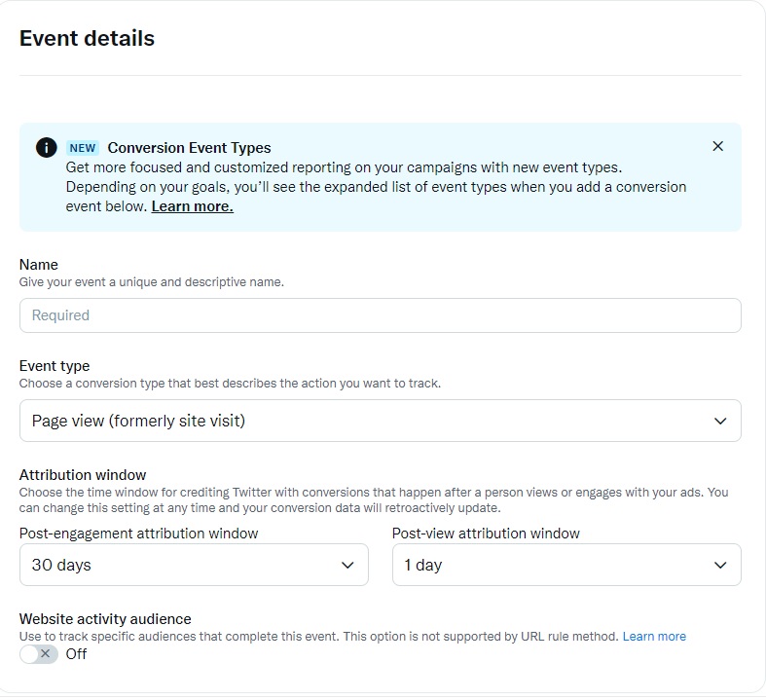The height and width of the screenshot is (700, 766).
Task: Click the chevron beside 30 days
Action: 347,566
